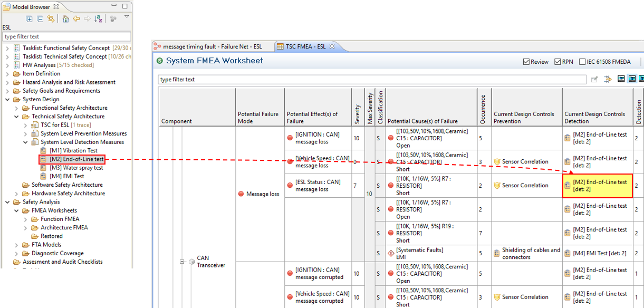Screen dimensions: 644x308
Task: Click the pin icon beside worksheet filter
Action: point(594,79)
